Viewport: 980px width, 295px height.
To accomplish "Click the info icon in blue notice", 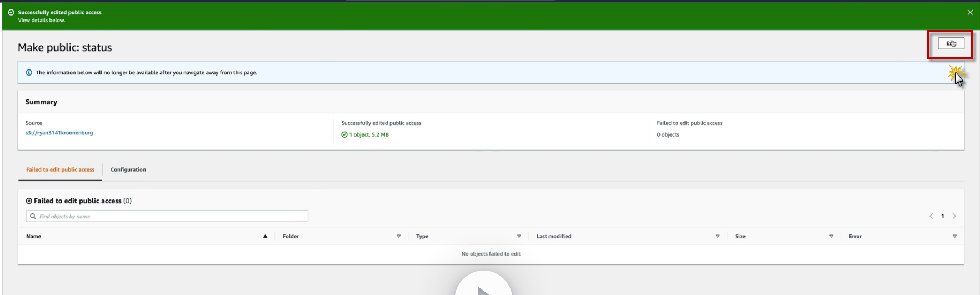I will [29, 72].
